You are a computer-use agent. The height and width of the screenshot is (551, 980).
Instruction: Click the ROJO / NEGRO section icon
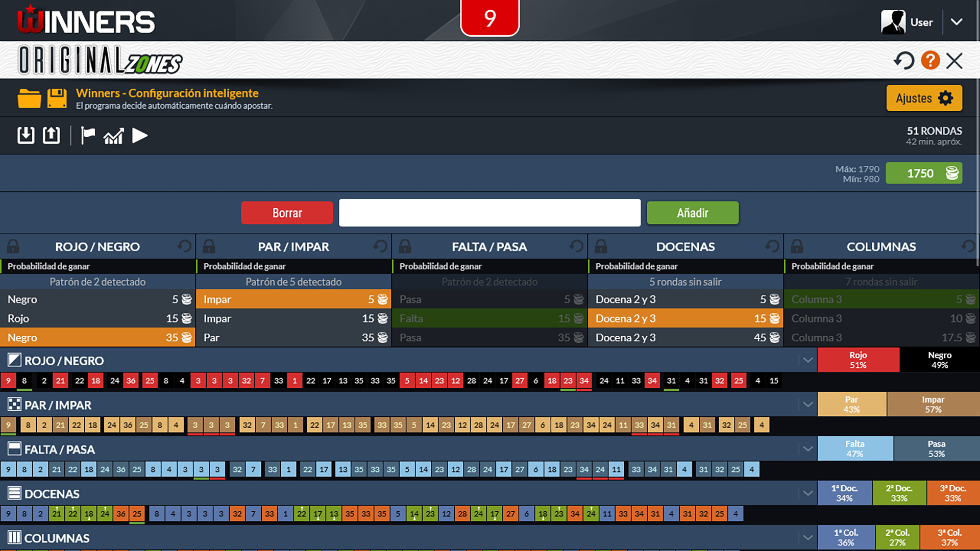point(14,360)
